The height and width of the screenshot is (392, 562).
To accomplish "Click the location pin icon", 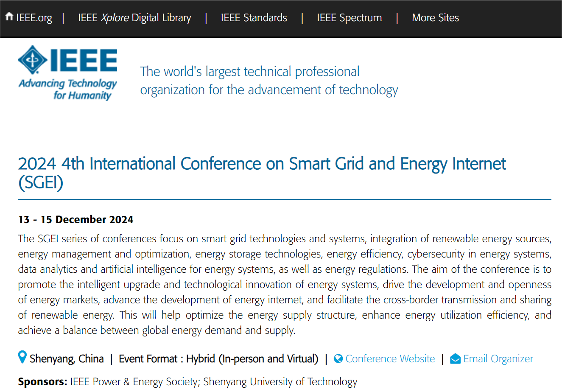I will [x=22, y=357].
